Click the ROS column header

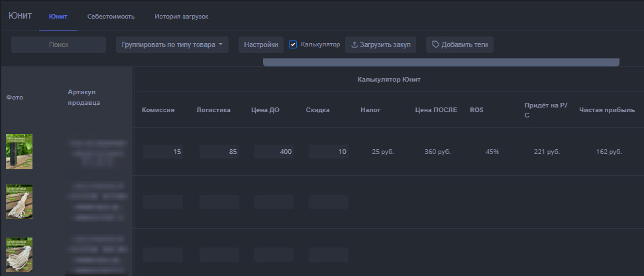(x=476, y=110)
